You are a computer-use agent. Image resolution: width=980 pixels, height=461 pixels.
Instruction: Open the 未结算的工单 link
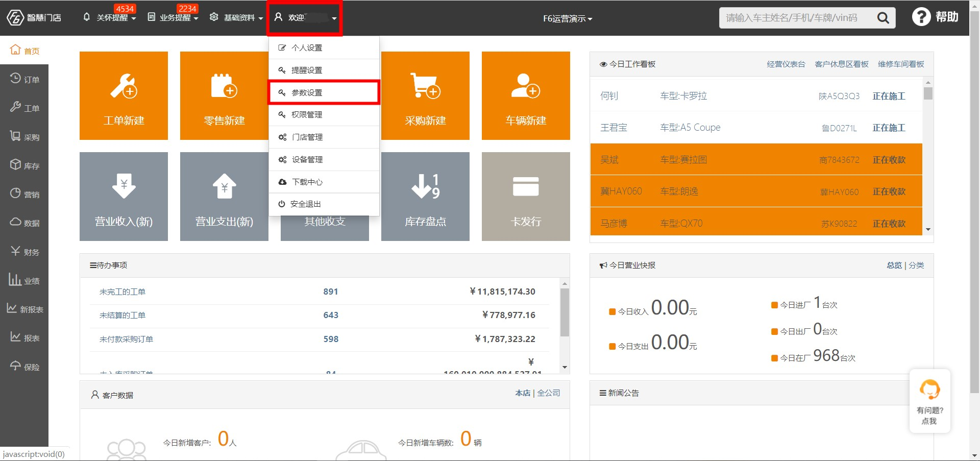point(122,315)
